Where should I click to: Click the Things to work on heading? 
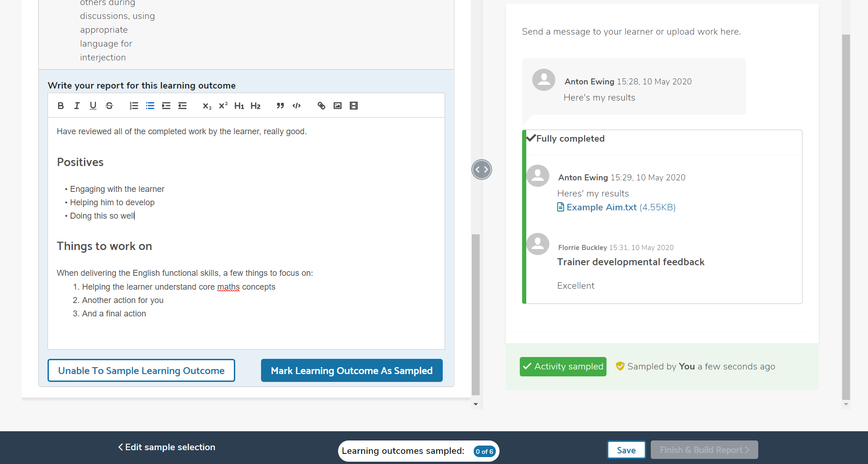[x=104, y=246]
